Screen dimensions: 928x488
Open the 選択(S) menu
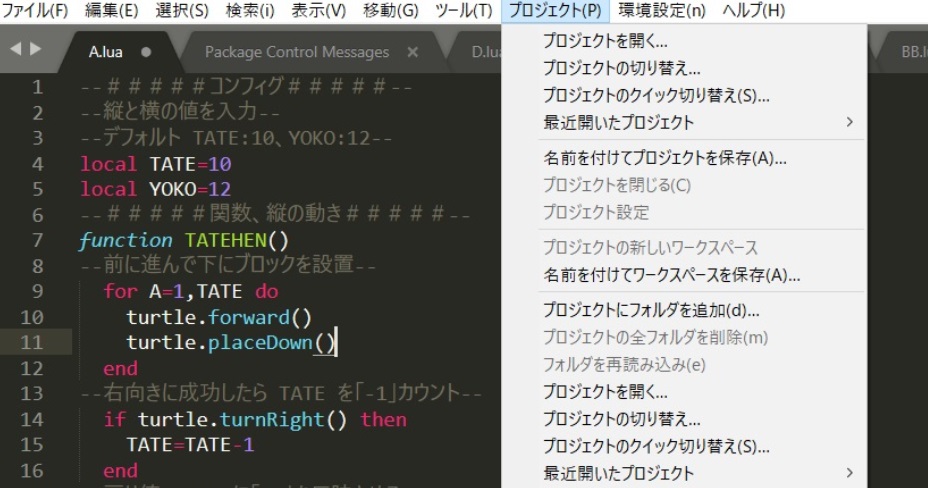182,10
